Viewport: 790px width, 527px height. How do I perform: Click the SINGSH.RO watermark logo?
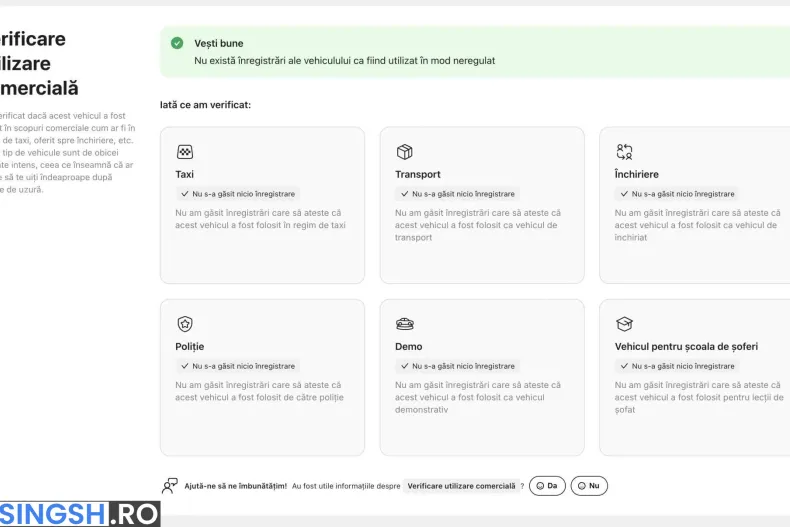point(79,514)
